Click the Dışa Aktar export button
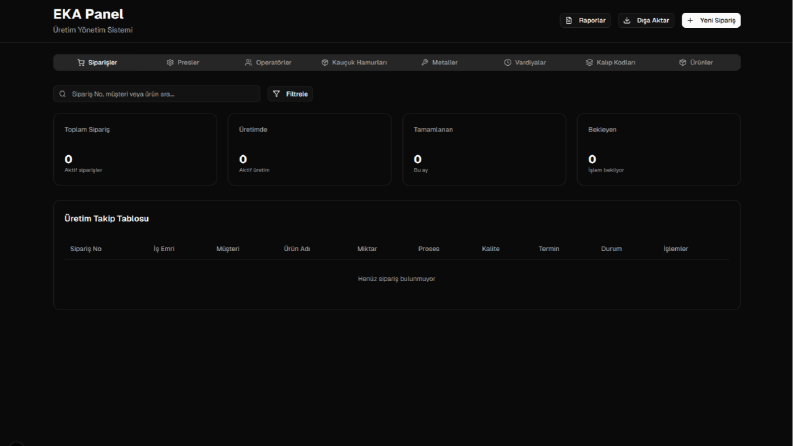The width and height of the screenshot is (793, 446). (x=646, y=21)
